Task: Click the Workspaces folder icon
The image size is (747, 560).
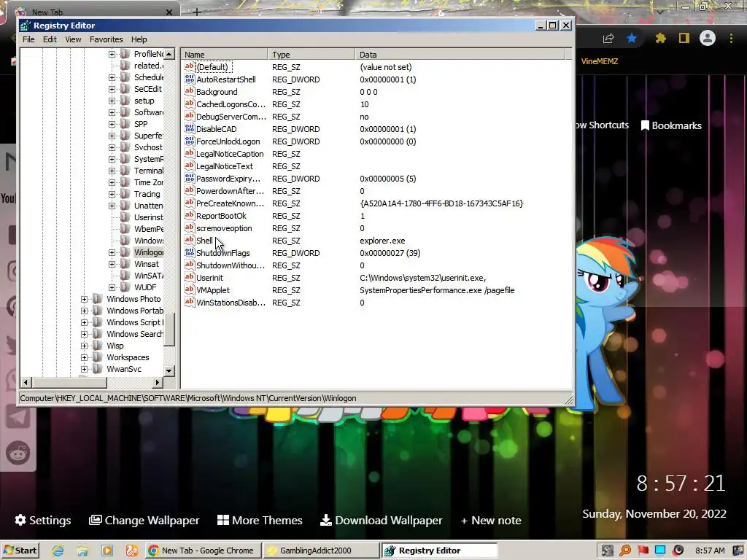Action: coord(98,357)
